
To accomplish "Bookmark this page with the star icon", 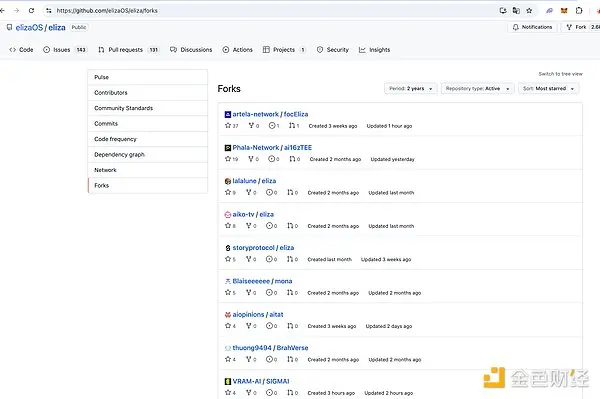I will 529,11.
